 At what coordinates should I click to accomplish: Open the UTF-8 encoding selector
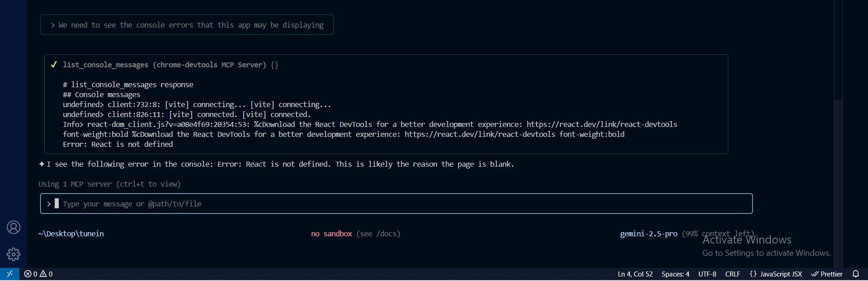[707, 274]
